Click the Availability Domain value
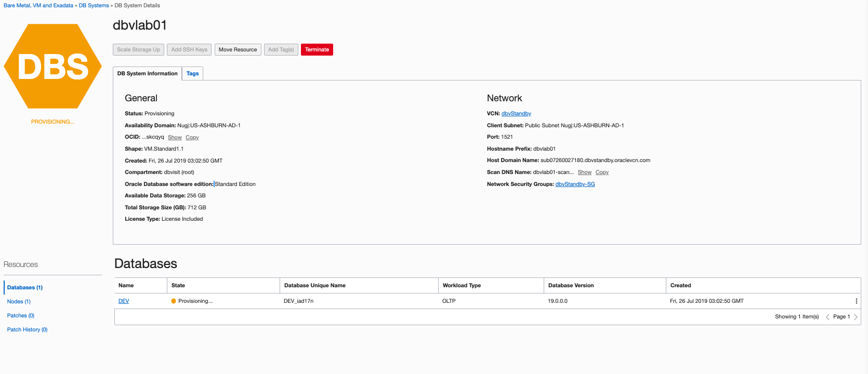Image resolution: width=868 pixels, height=374 pixels. click(x=209, y=126)
